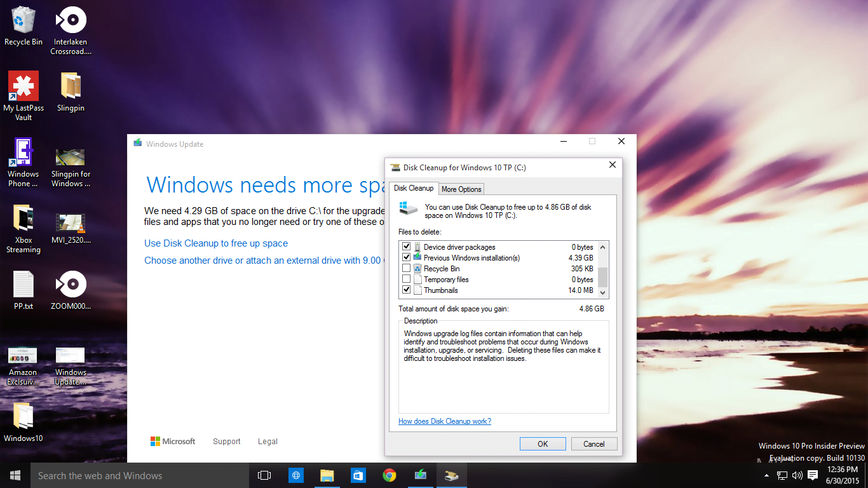Click the Disk Cleanup title bar icon
Image resolution: width=868 pixels, height=488 pixels.
point(395,168)
